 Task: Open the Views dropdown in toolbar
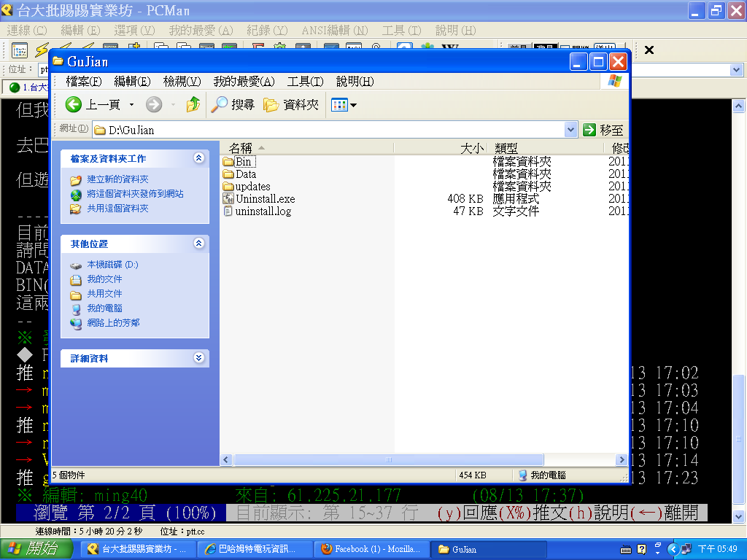(x=344, y=105)
